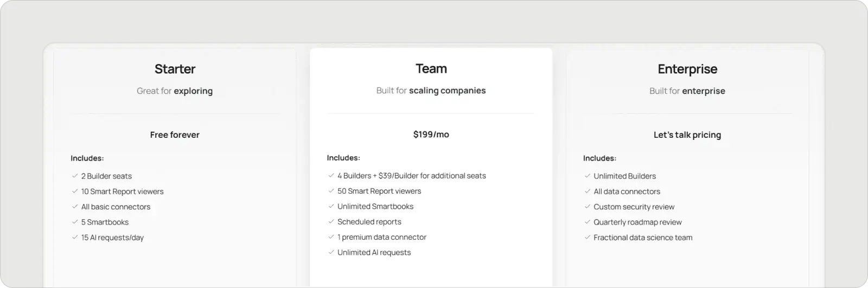The image size is (868, 288).
Task: Click the 15 AI requests/day feature text
Action: click(x=112, y=238)
